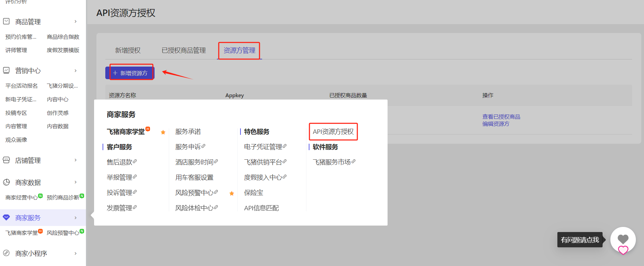Image resolution: width=644 pixels, height=266 pixels.
Task: Open 内容数据 in the sidebar
Action: point(58,126)
